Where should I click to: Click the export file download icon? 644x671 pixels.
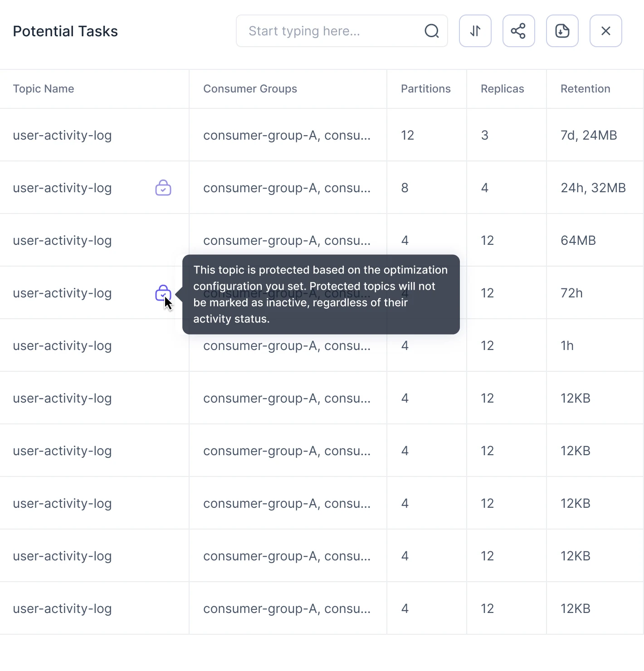[x=562, y=31]
